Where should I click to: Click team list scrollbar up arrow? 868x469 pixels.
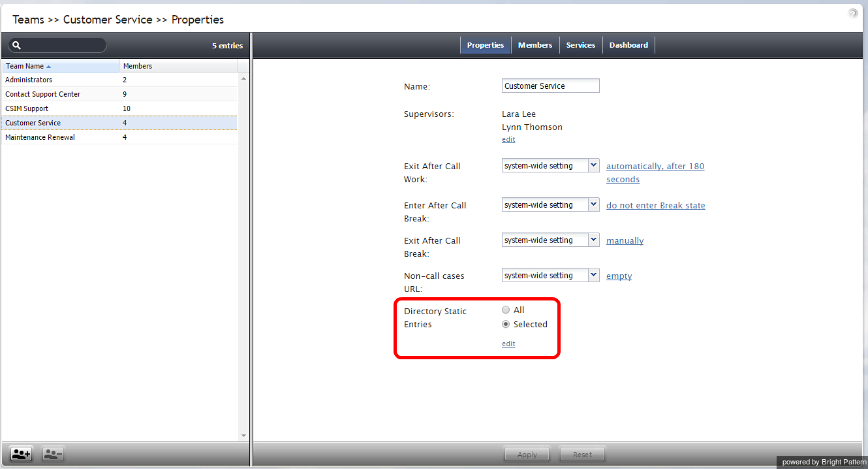pyautogui.click(x=244, y=78)
